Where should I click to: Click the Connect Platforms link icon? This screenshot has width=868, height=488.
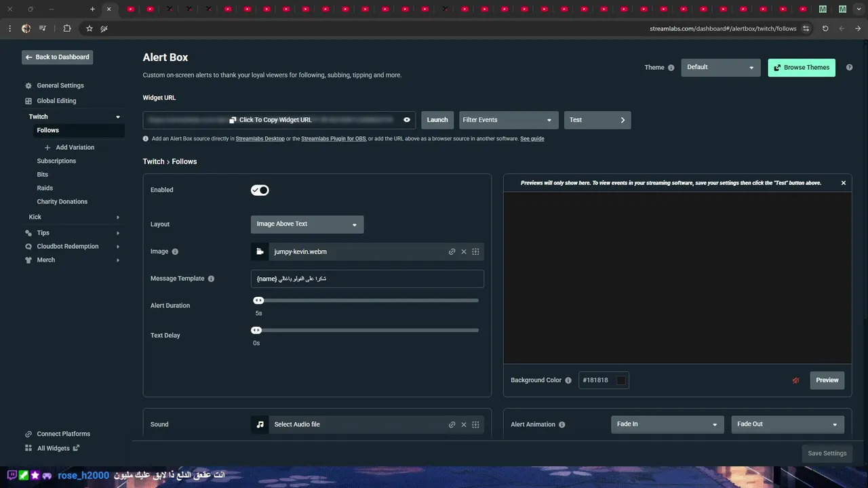coord(28,434)
